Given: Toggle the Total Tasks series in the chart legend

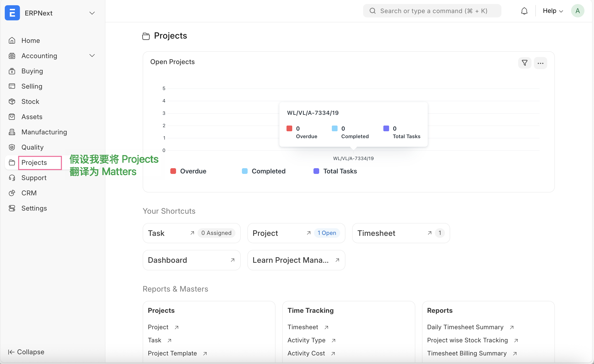Looking at the screenshot, I should (x=335, y=171).
